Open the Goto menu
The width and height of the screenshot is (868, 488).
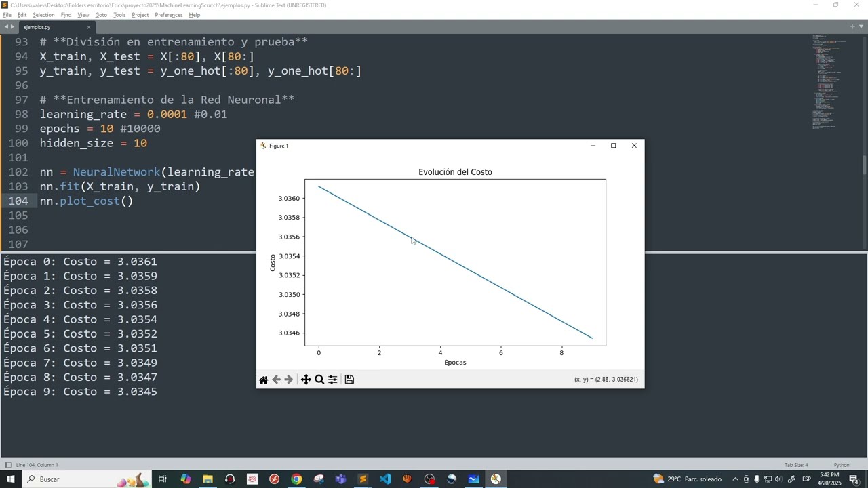[x=101, y=15]
